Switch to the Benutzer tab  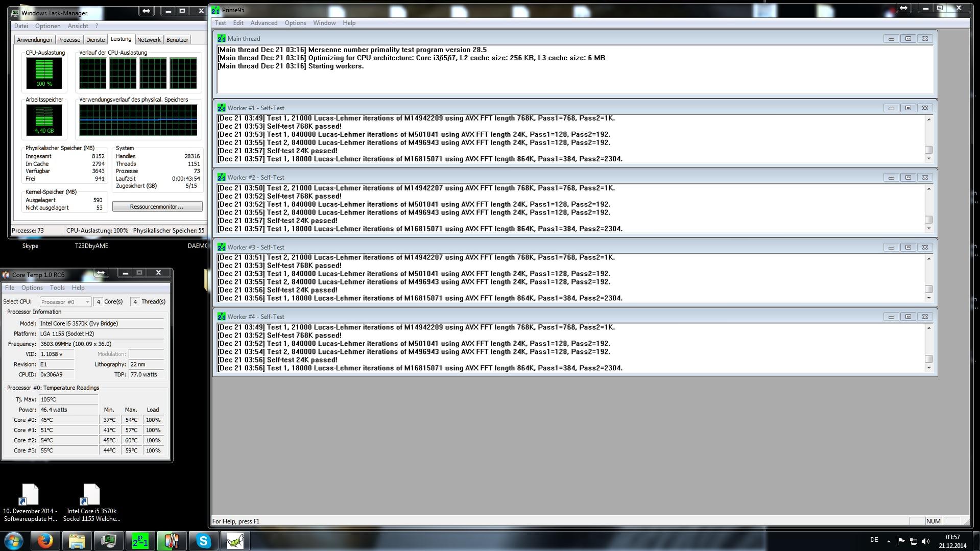pos(177,40)
